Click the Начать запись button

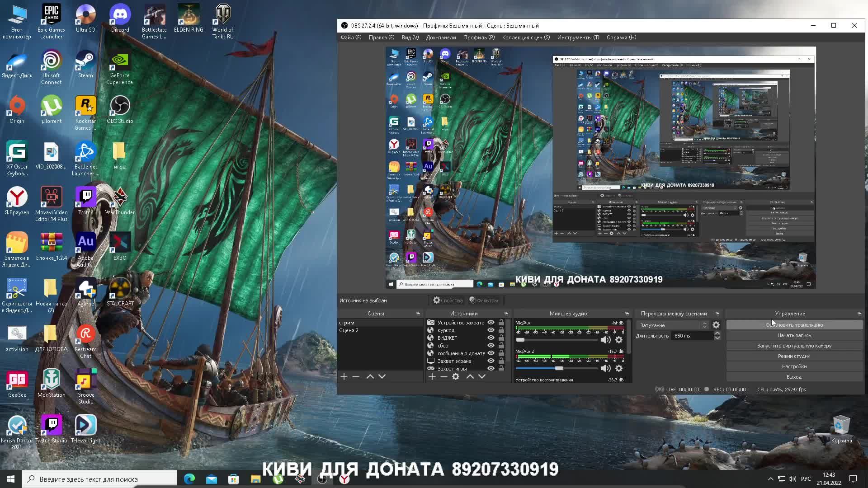point(794,335)
